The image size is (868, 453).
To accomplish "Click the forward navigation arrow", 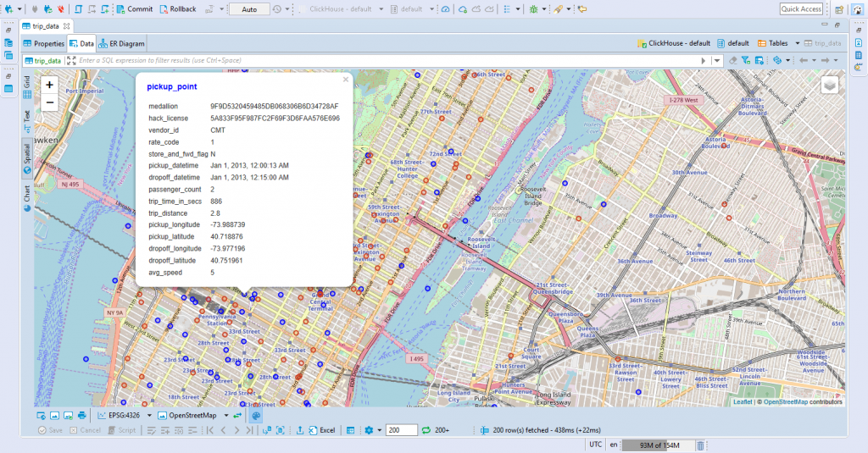I will [x=826, y=60].
